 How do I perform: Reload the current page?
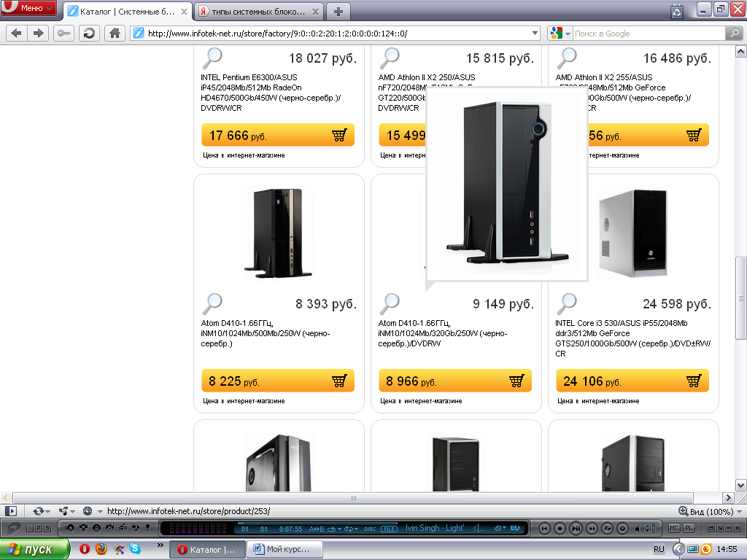coord(89,34)
